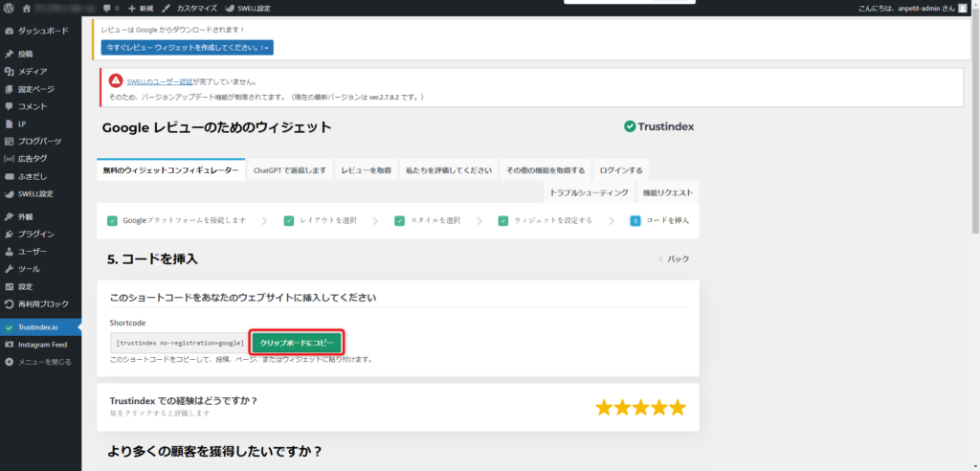Open the WordPress logo menu
Viewport: 980px width, 471px height.
tap(9, 9)
